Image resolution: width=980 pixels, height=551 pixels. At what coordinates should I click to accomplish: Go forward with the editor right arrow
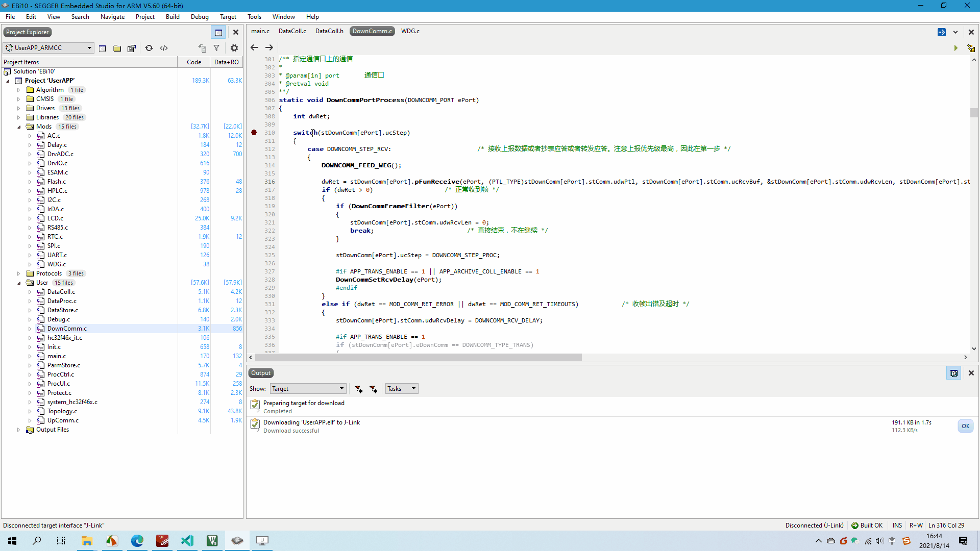[x=269, y=47]
